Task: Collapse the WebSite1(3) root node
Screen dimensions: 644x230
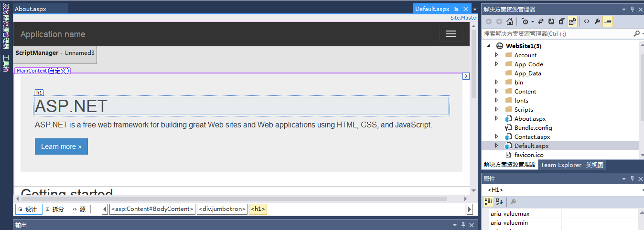Action: pos(488,46)
